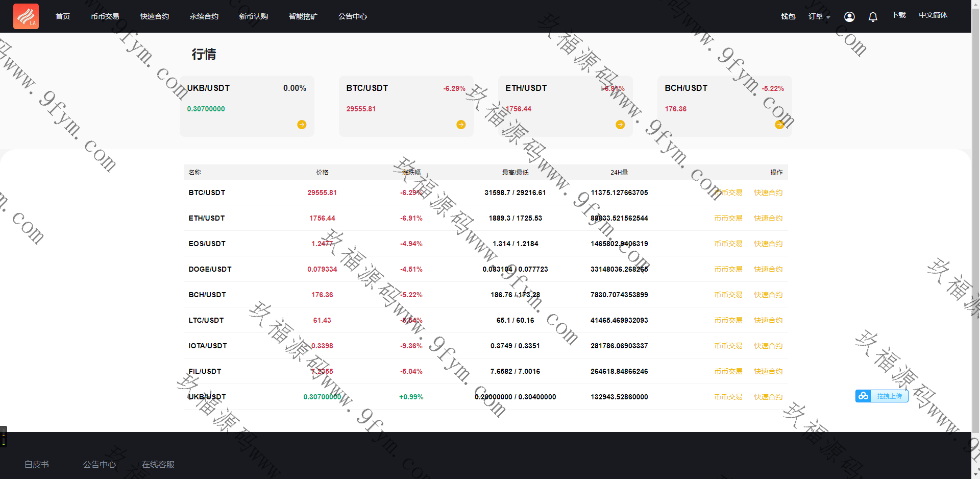The width and height of the screenshot is (980, 479).
Task: Open the 中文简体 language selector
Action: coord(933,15)
